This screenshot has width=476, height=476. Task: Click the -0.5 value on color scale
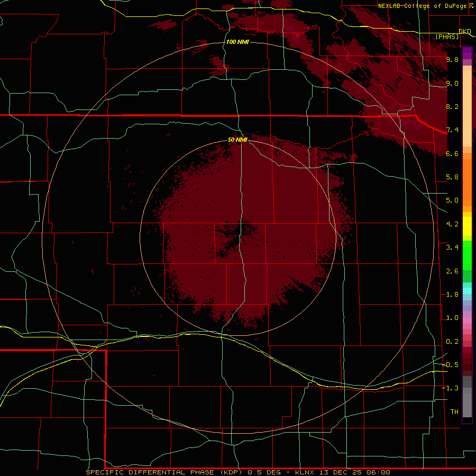click(x=451, y=365)
